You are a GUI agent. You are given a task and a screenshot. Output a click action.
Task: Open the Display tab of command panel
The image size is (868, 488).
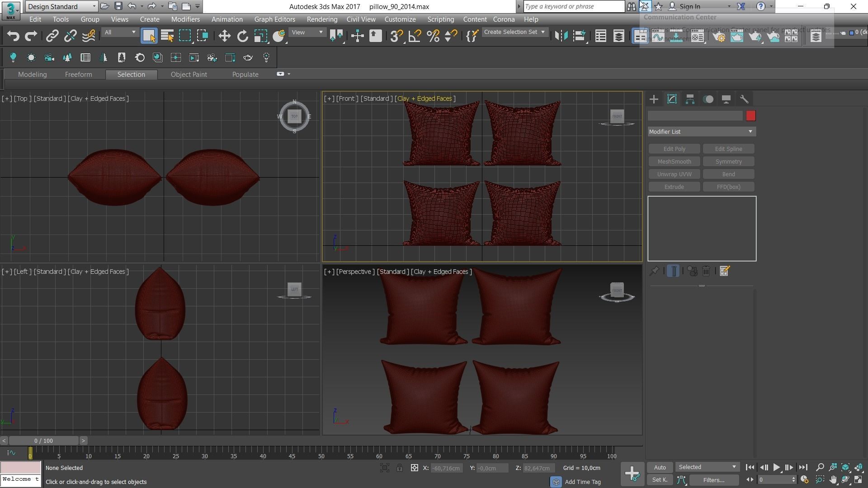pos(726,99)
